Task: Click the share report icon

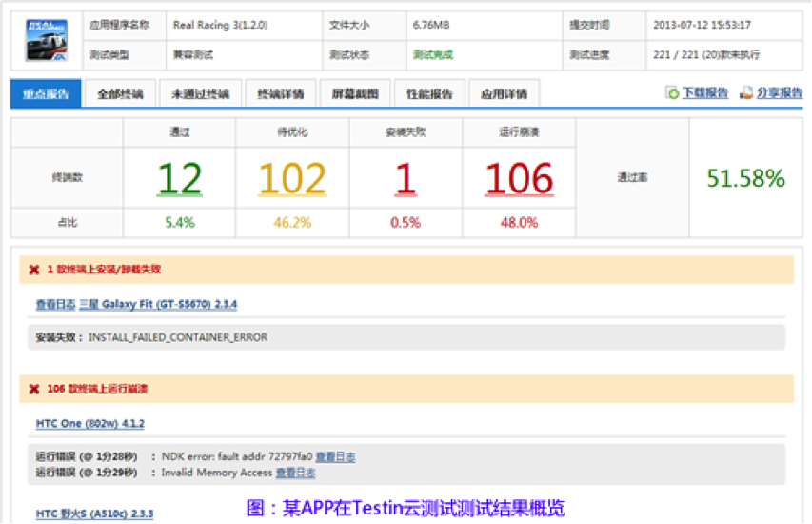Action: [745, 93]
